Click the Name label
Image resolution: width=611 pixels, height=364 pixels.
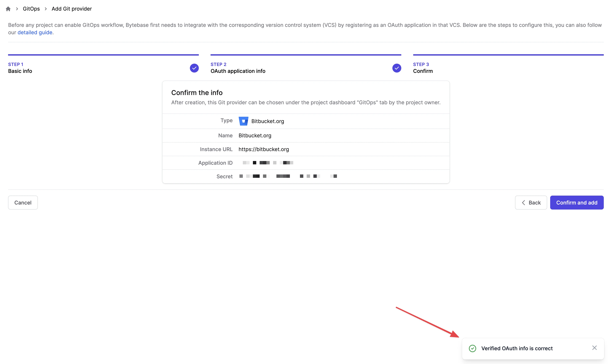click(x=225, y=135)
